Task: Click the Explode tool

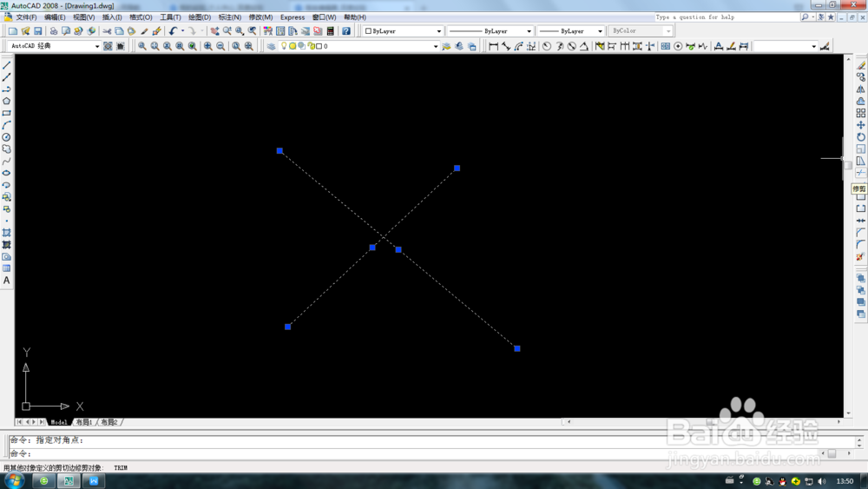Action: (861, 257)
